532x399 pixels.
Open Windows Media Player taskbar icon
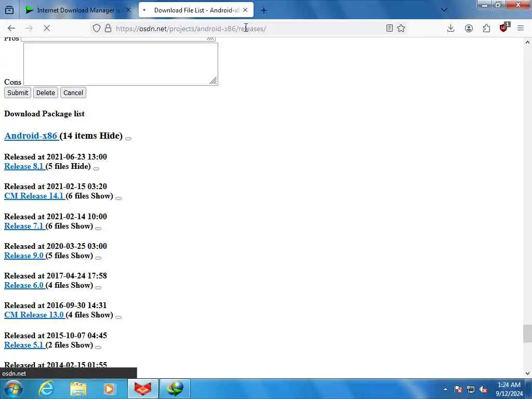pyautogui.click(x=110, y=389)
